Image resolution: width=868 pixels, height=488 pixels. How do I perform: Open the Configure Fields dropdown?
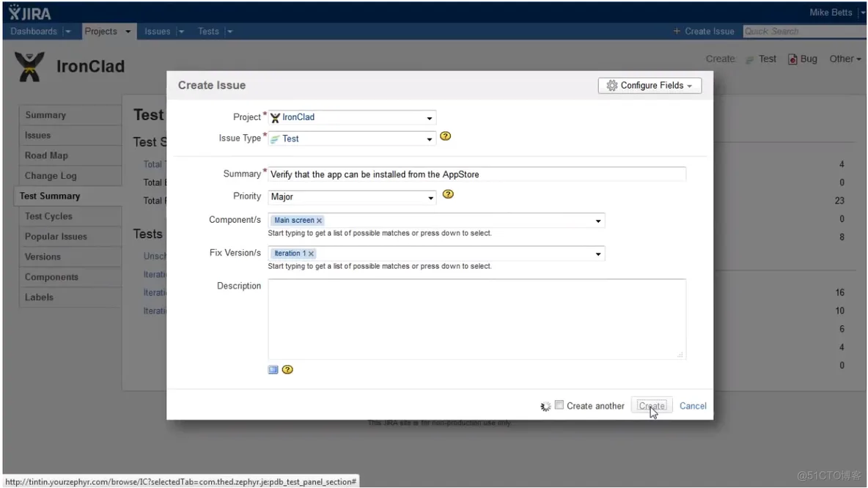(650, 85)
